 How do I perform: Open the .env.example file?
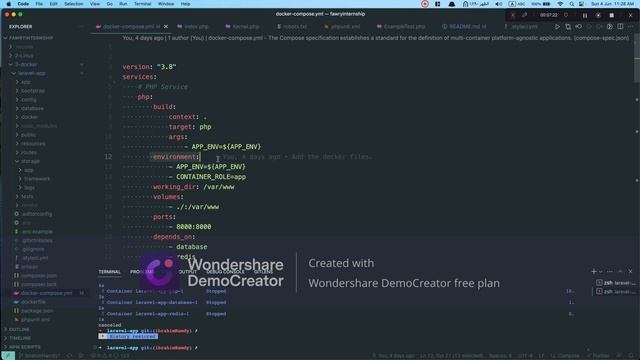point(37,232)
